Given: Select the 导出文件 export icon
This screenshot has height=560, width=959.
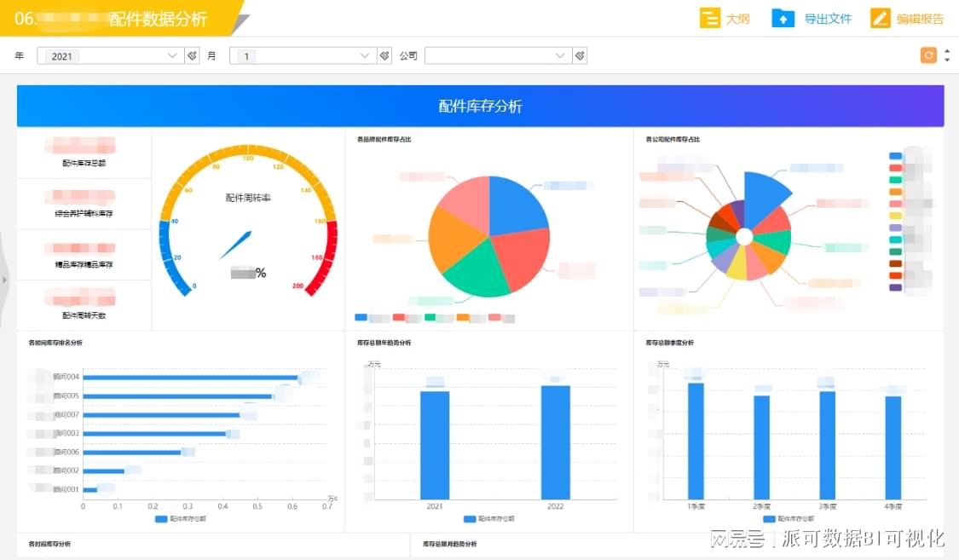Looking at the screenshot, I should pos(783,17).
